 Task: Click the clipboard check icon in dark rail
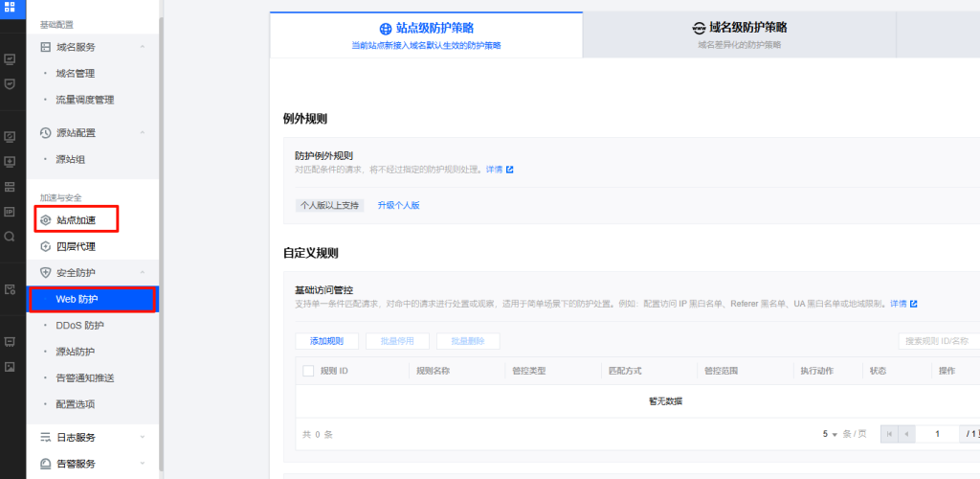tap(10, 289)
